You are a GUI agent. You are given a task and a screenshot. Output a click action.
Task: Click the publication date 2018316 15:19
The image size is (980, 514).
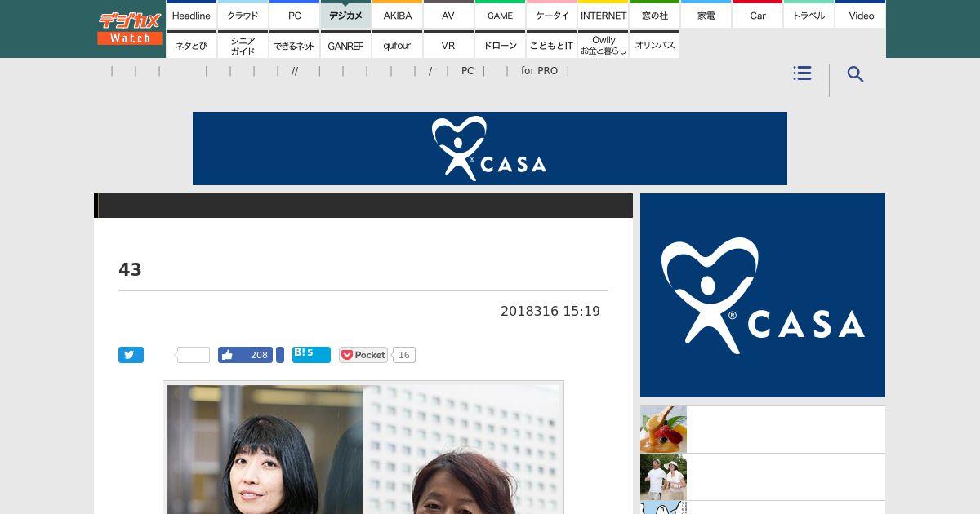tap(550, 311)
